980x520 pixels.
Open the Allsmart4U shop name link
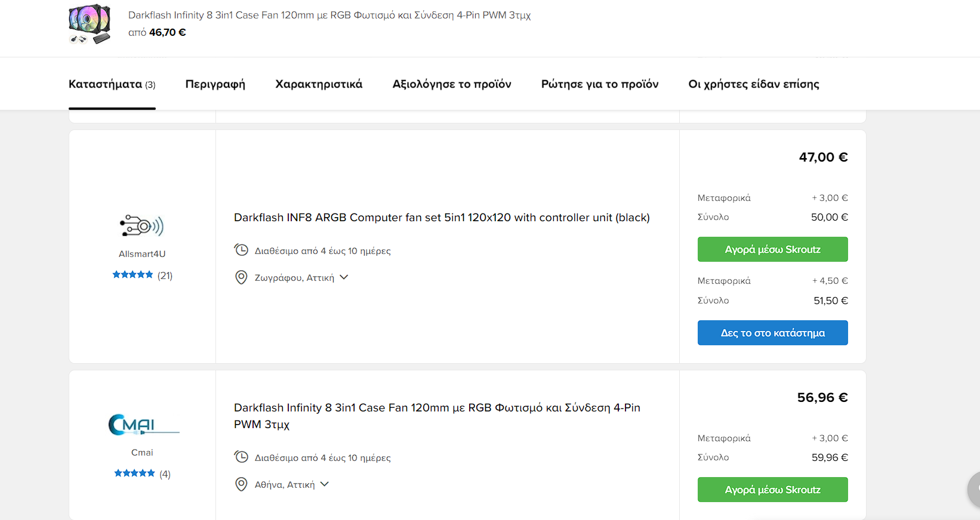click(x=142, y=254)
